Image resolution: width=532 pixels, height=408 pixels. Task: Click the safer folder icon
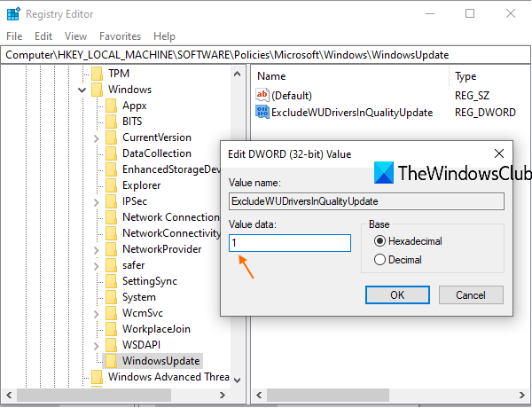111,265
